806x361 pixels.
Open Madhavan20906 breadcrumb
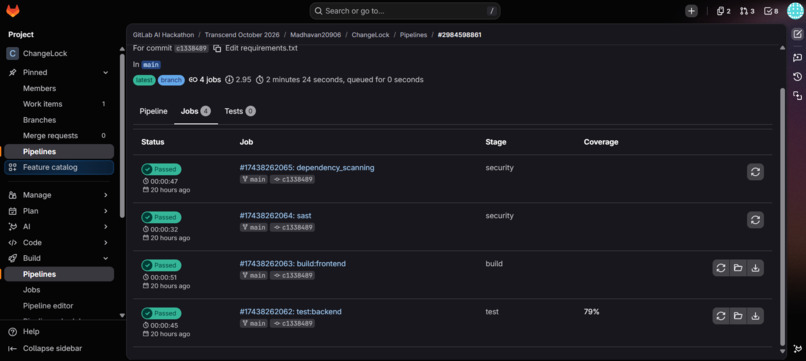pyautogui.click(x=316, y=35)
